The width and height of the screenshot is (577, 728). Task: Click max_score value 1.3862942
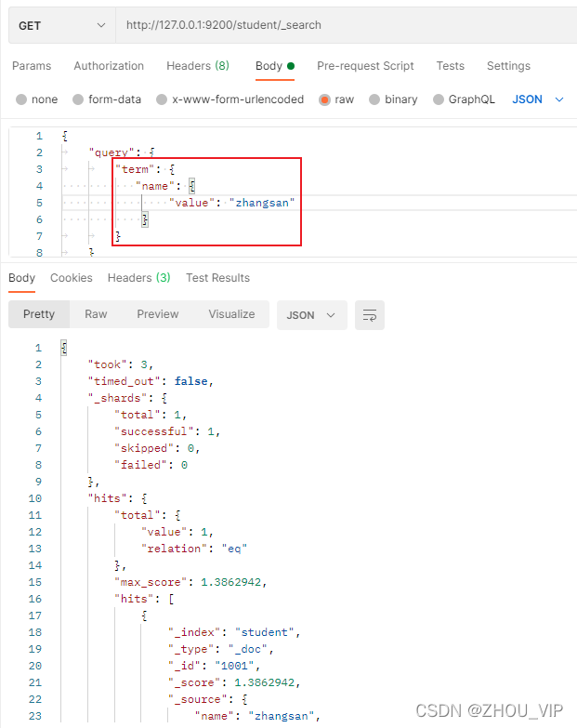[x=231, y=582]
